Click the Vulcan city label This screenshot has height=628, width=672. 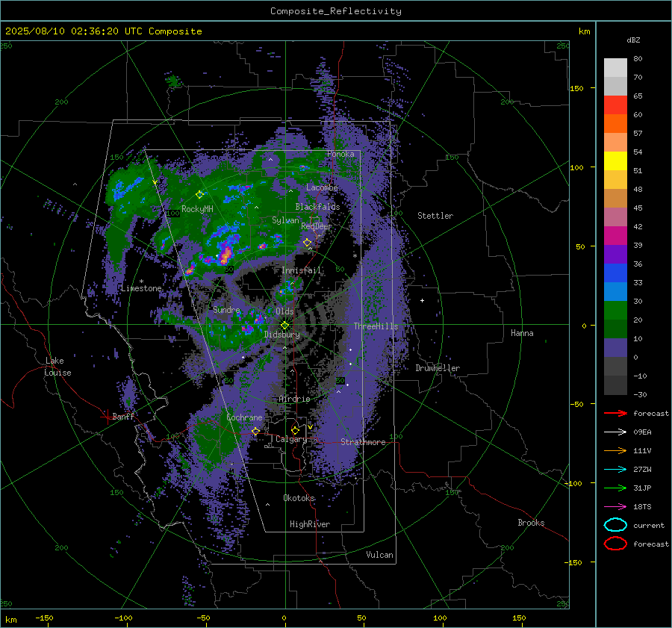380,555
